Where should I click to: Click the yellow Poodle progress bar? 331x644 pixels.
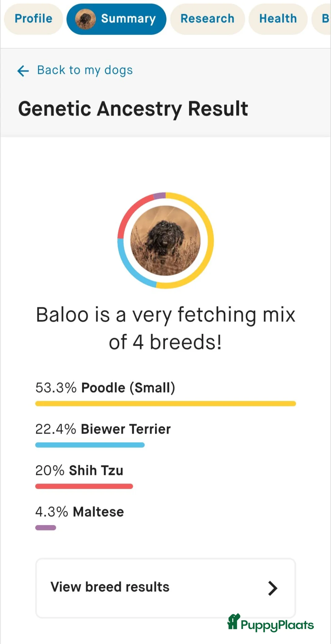(x=165, y=404)
